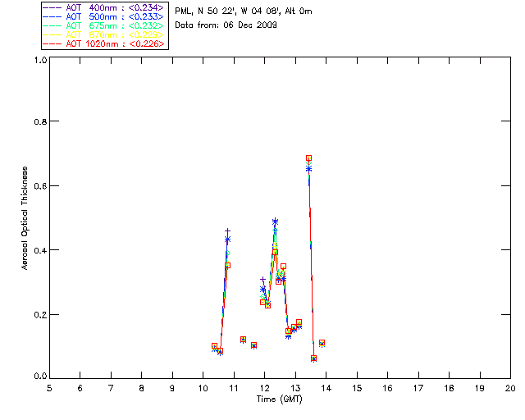The width and height of the screenshot is (525, 420).
Task: Click the AOT 870nm legend entry
Action: coord(103,34)
